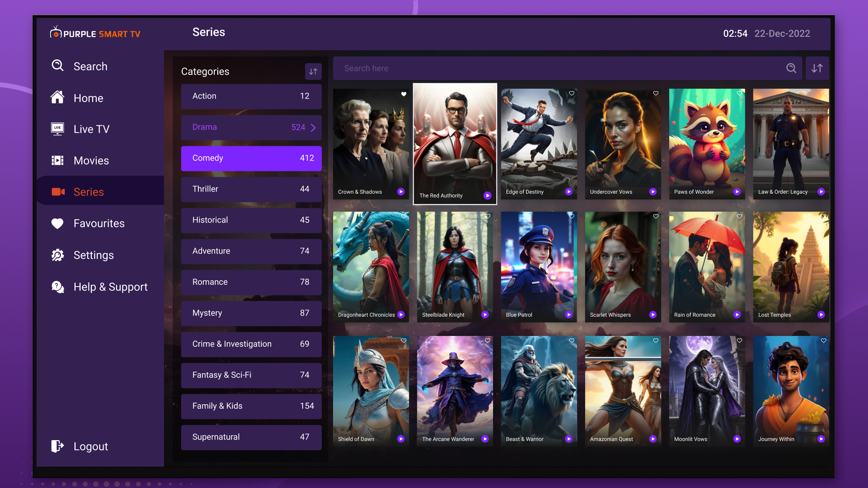Select Fantasy & Sci-Fi category
Image resolution: width=868 pixels, height=488 pixels.
point(251,375)
